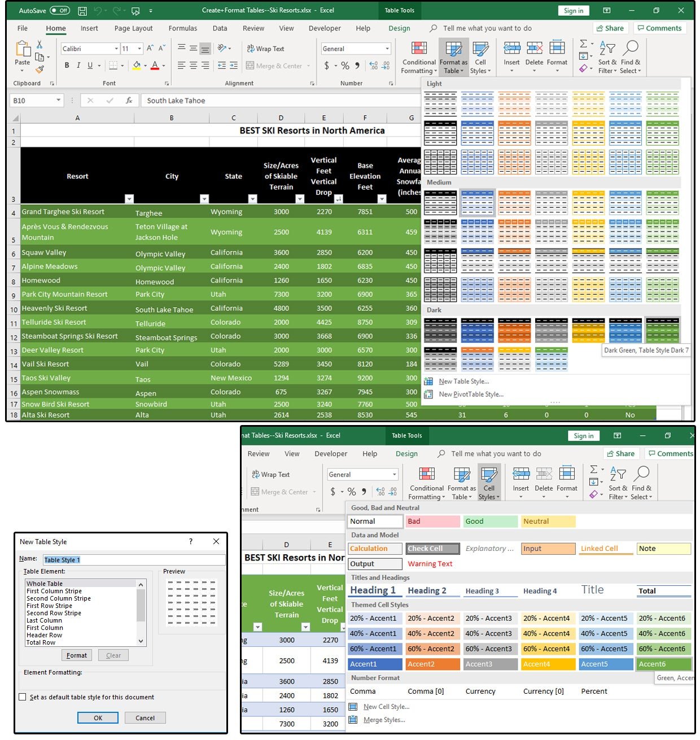700x740 pixels.
Task: Click the Accounting dollar format icon in top window
Action: (326, 65)
